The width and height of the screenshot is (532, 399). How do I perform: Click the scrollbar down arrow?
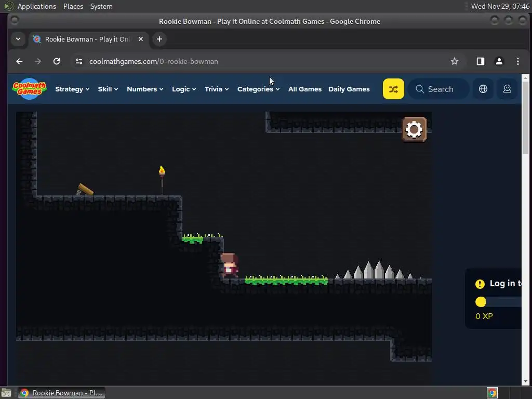pos(525,381)
